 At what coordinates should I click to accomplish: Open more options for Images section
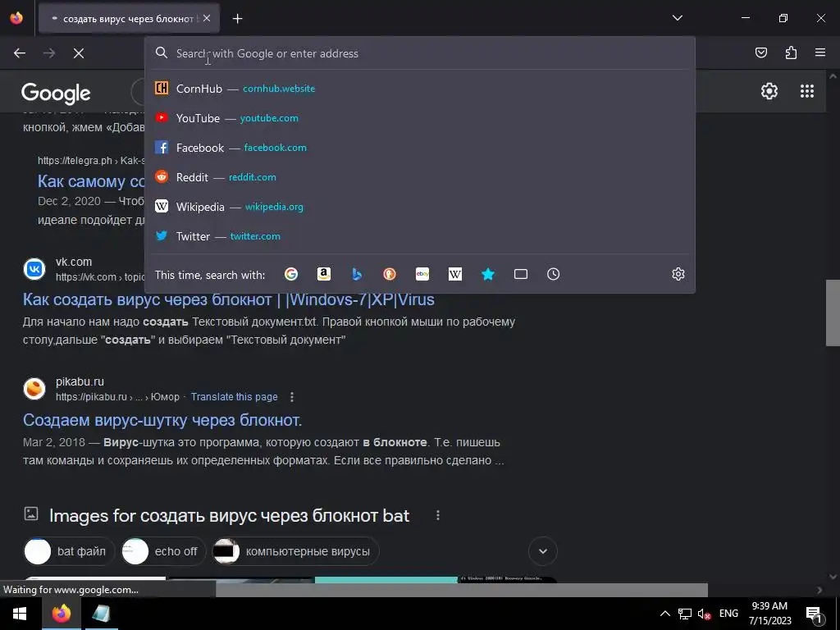pyautogui.click(x=438, y=515)
